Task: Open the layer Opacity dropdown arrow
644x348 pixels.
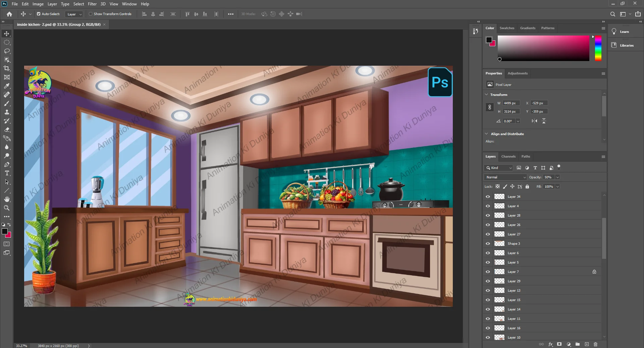Action: tap(557, 177)
